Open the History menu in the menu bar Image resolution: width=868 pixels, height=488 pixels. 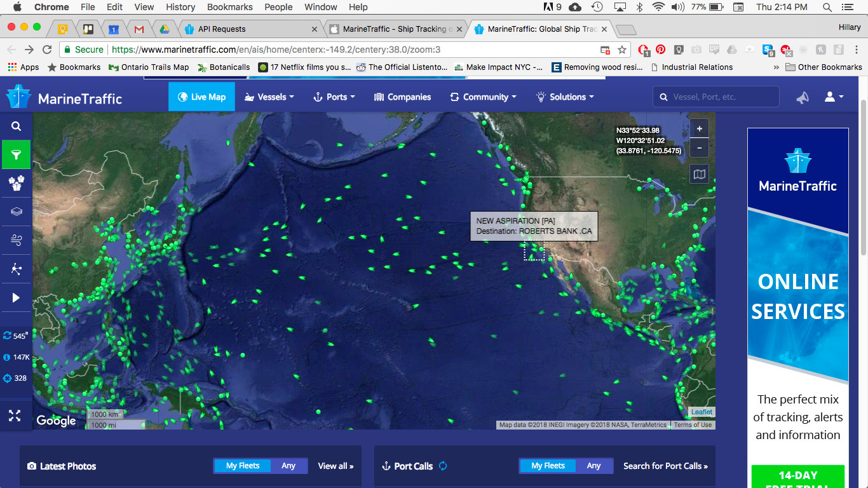(180, 7)
